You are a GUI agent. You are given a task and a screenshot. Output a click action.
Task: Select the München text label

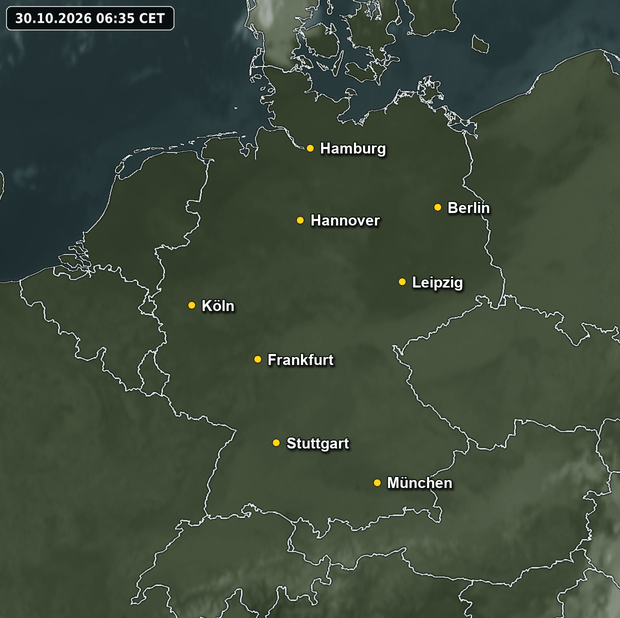tap(420, 483)
